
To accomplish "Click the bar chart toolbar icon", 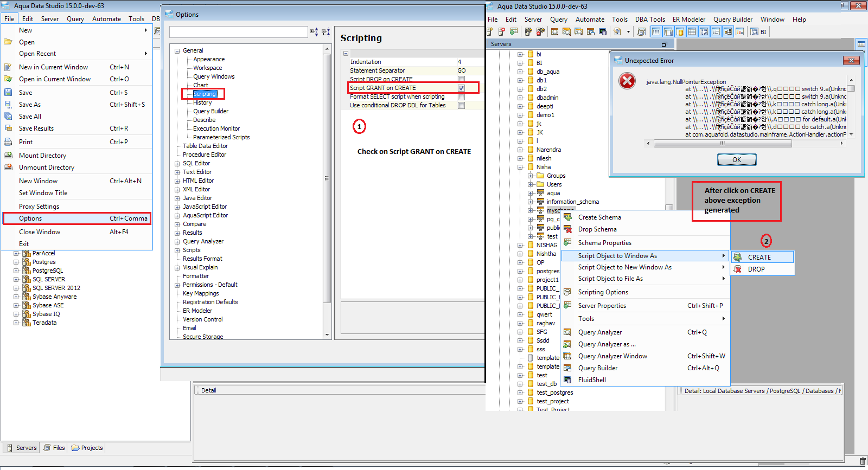I will (739, 32).
